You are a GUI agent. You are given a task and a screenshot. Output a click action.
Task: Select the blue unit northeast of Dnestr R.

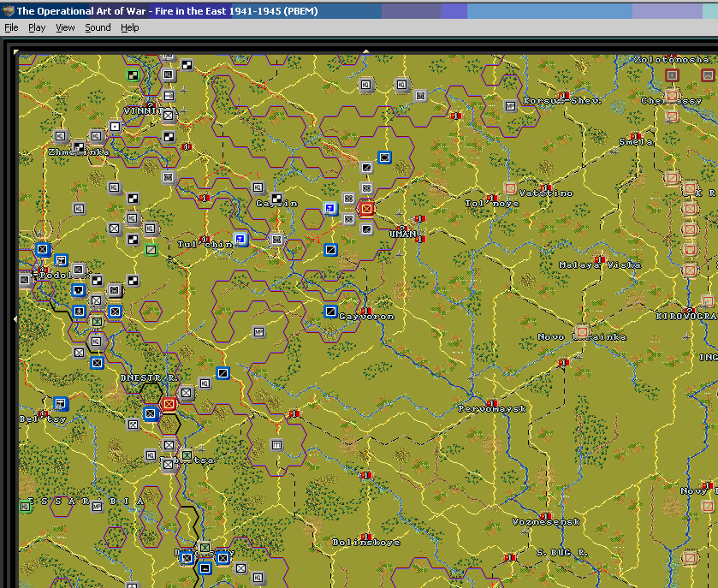(x=223, y=373)
